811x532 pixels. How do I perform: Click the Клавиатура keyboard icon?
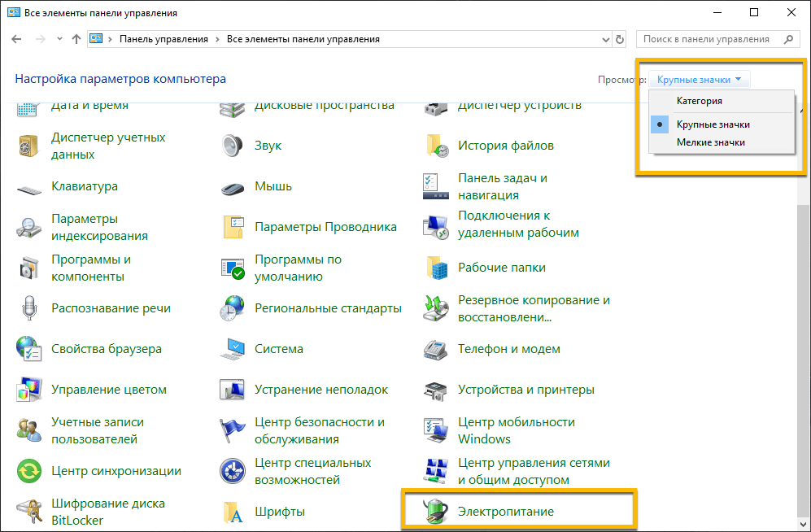29,186
